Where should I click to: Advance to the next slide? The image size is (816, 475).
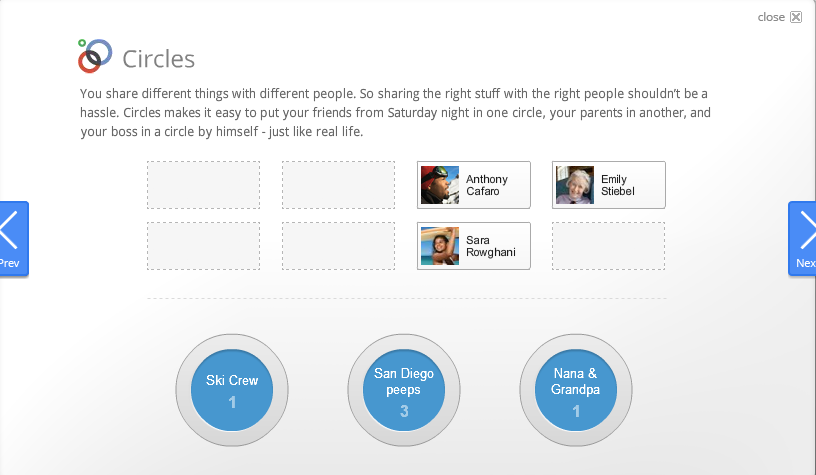[x=803, y=238]
